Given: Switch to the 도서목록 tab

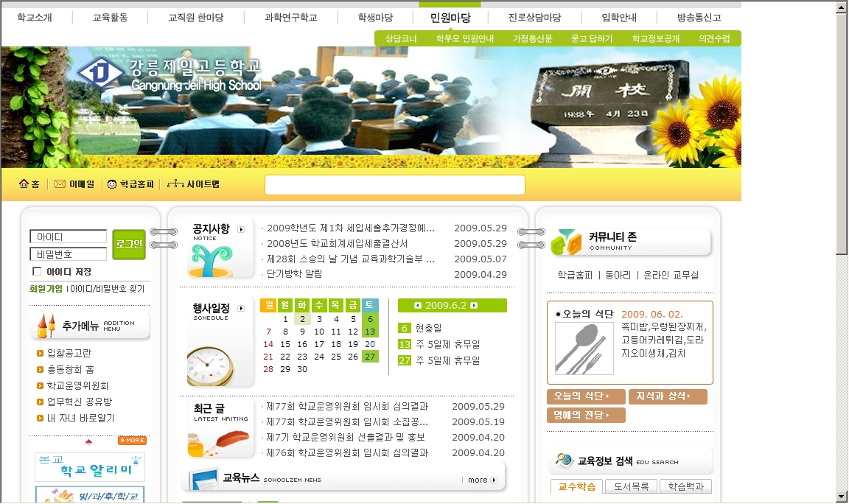Looking at the screenshot, I should click(630, 486).
